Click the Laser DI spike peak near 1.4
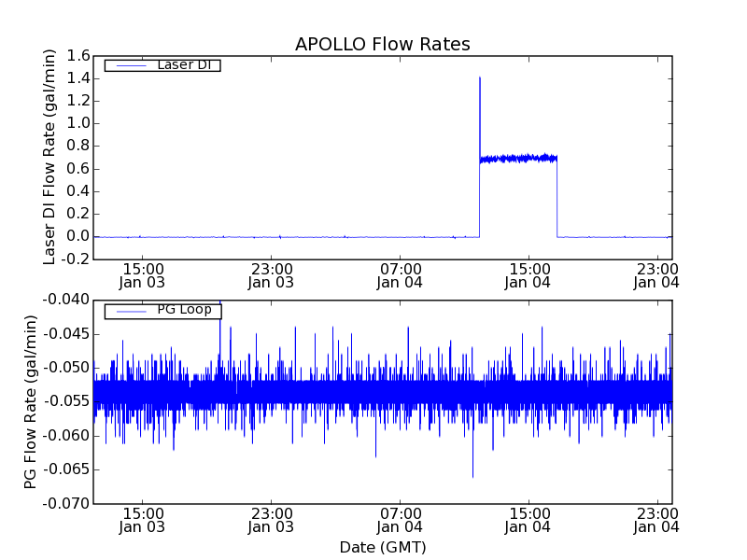Image resolution: width=747 pixels, height=560 pixels. (x=480, y=77)
